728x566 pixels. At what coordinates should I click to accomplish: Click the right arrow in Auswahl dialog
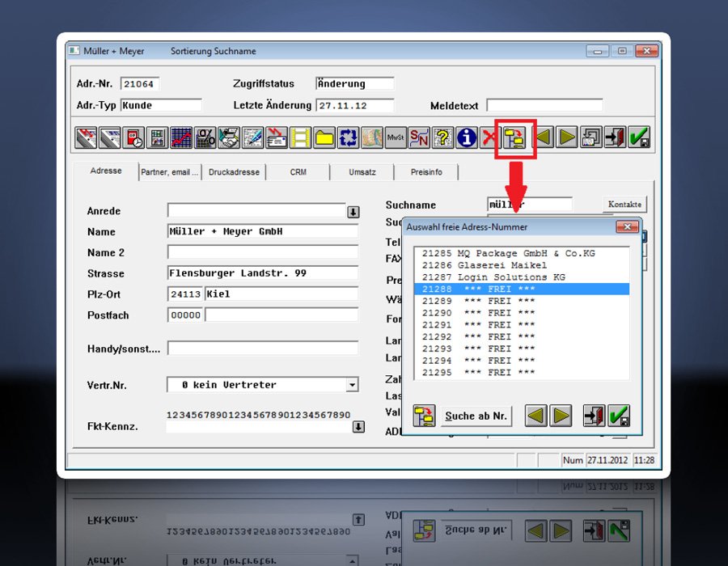click(561, 416)
